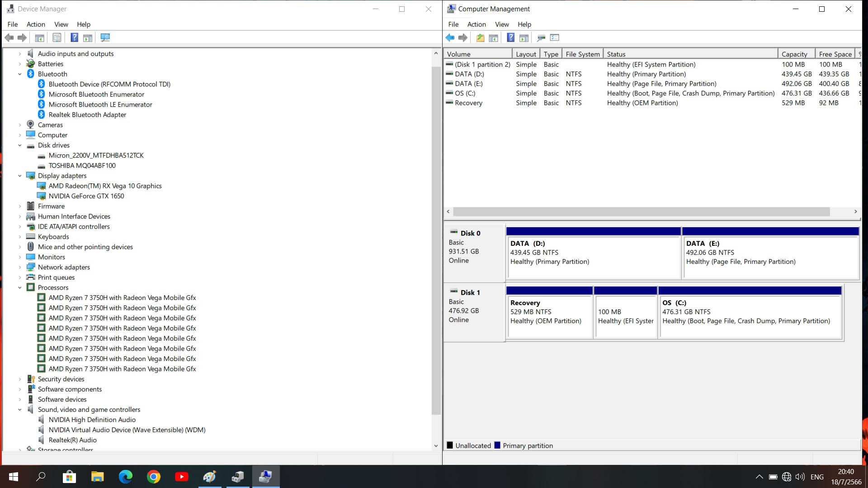Click volume list horizontal scrollbar right arrow

tap(855, 212)
